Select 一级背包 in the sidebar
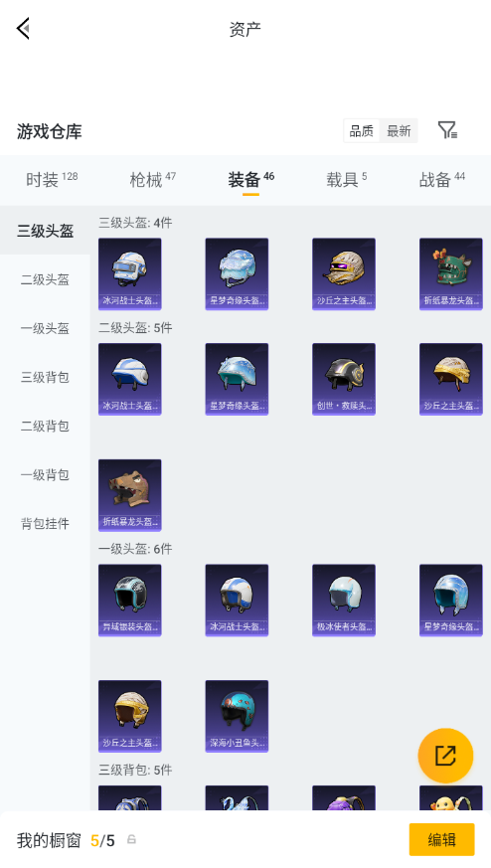Viewport: 491px width, 868px height. pos(45,474)
